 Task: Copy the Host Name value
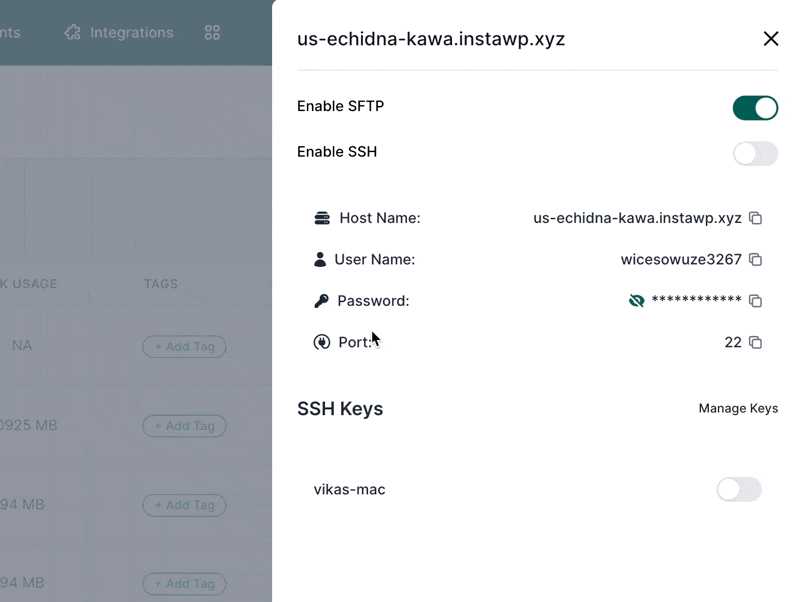pyautogui.click(x=756, y=218)
